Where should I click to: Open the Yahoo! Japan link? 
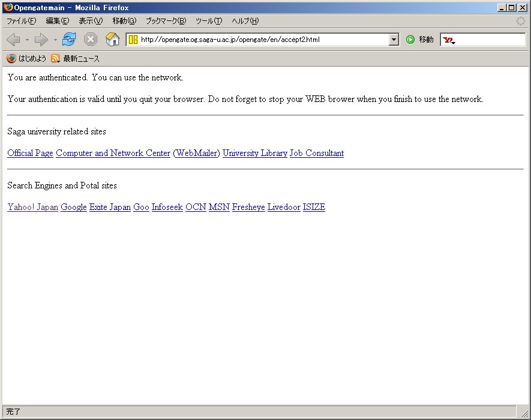pyautogui.click(x=33, y=207)
